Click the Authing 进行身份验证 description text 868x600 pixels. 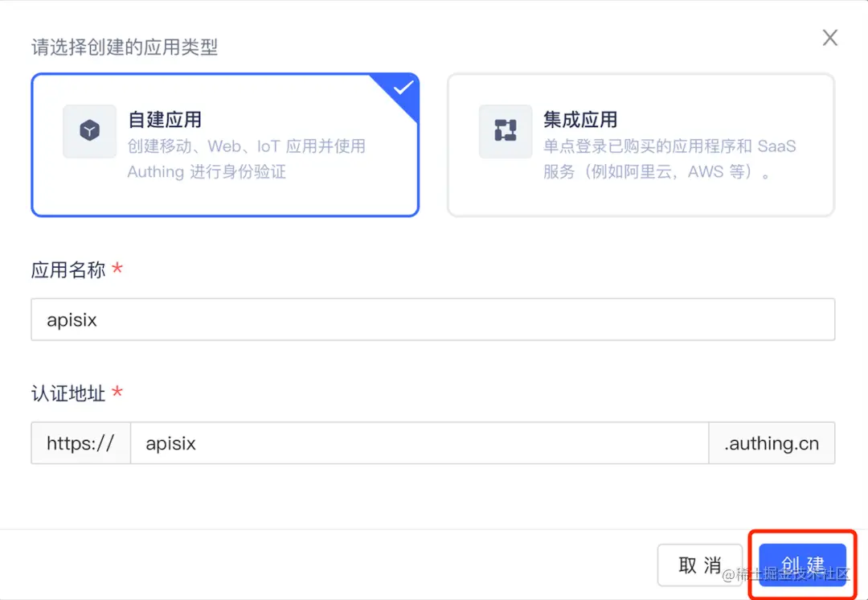click(207, 171)
